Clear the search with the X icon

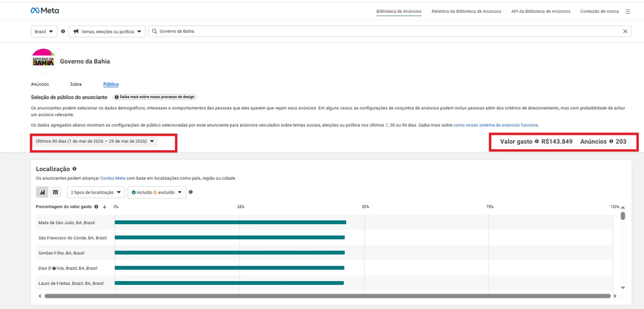pyautogui.click(x=625, y=31)
